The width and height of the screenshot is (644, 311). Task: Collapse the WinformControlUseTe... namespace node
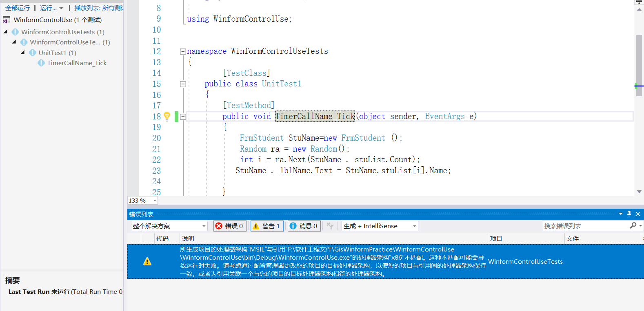click(x=14, y=42)
